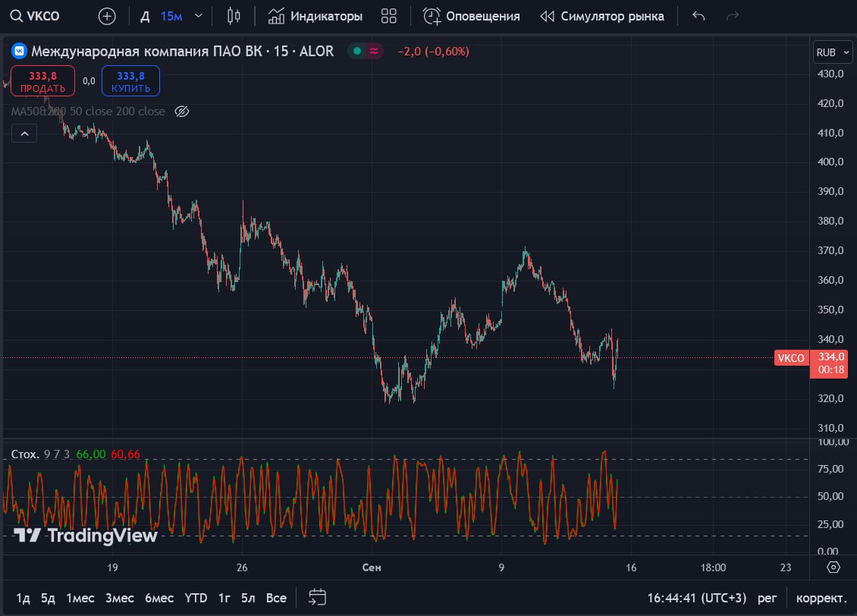857x616 pixels.
Task: Toggle the коррект. adjustment option
Action: tap(821, 598)
